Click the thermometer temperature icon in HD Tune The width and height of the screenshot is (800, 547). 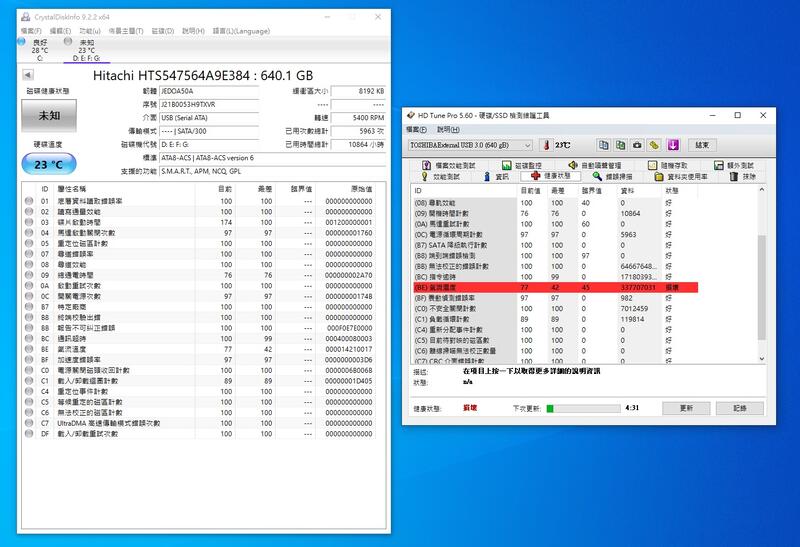click(x=546, y=145)
